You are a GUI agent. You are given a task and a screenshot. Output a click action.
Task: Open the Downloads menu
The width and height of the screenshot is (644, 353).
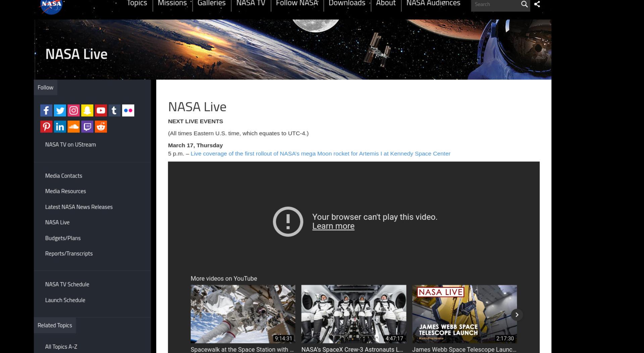click(347, 3)
